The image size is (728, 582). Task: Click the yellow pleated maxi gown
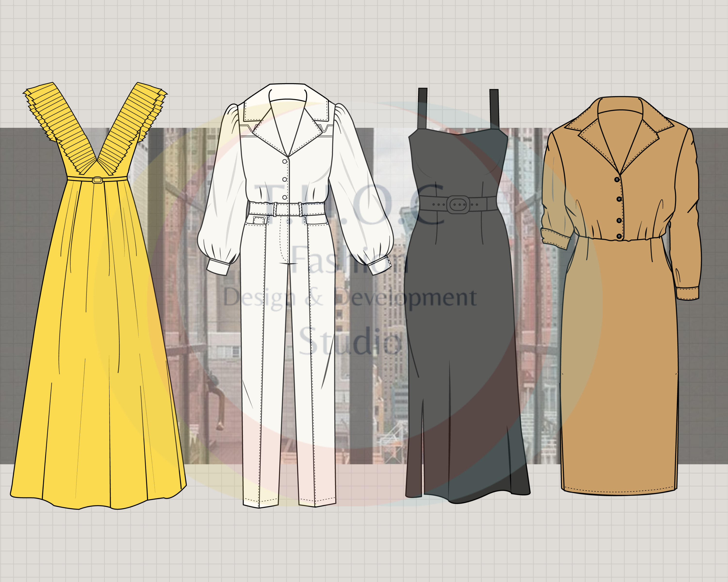(98, 337)
